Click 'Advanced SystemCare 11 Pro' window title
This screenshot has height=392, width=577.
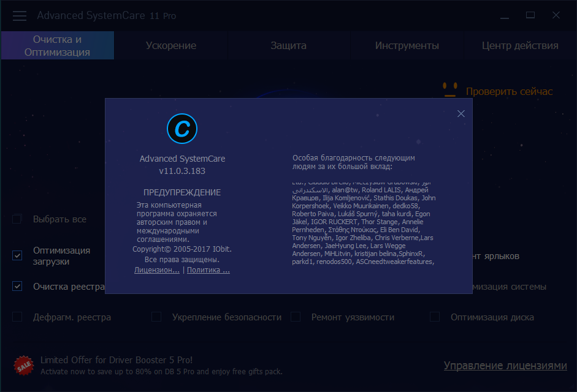pos(106,16)
